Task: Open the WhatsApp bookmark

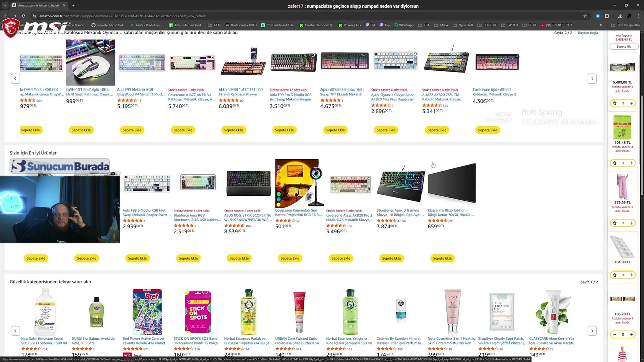Action: 404,25
